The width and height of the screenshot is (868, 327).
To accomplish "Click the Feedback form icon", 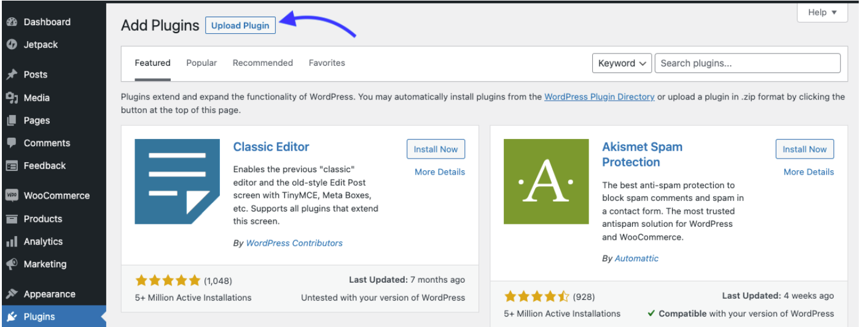I will tap(12, 165).
